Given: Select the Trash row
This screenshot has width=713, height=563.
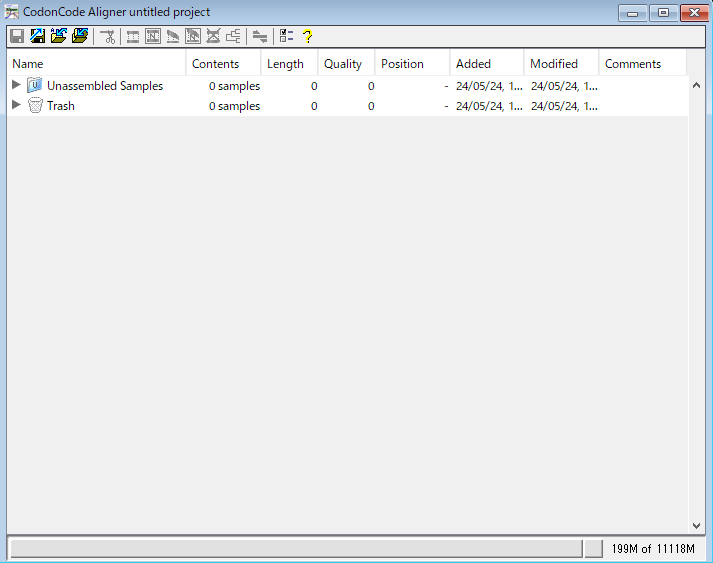Looking at the screenshot, I should [x=347, y=106].
